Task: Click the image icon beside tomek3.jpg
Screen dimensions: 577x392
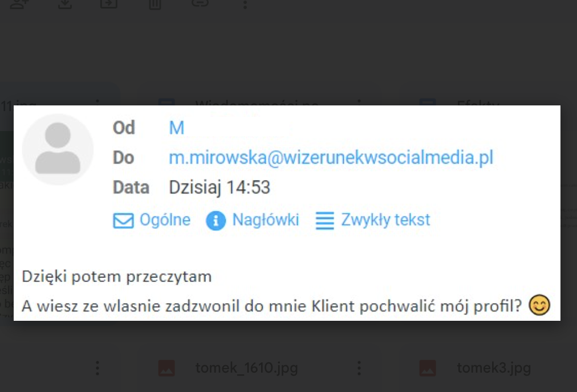Action: (428, 367)
